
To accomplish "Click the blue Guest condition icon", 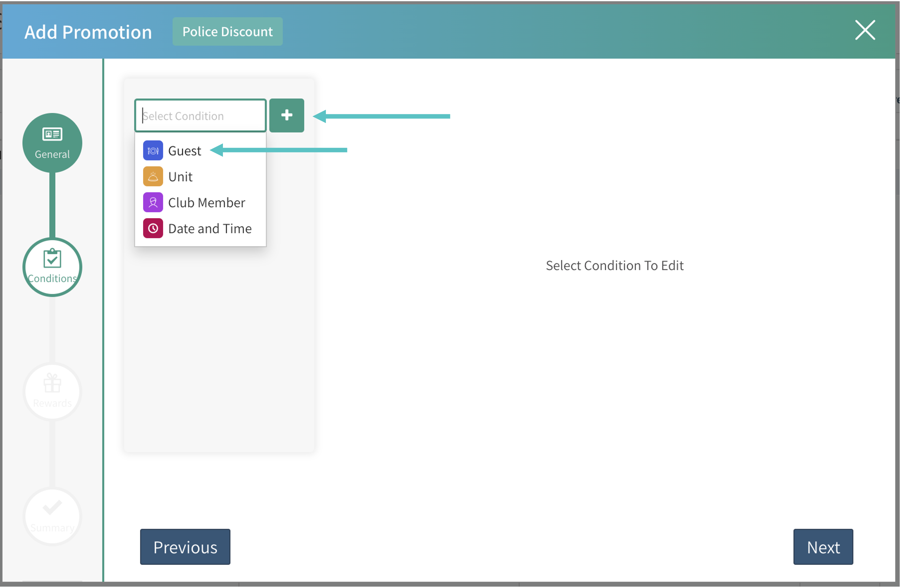I will click(x=153, y=151).
